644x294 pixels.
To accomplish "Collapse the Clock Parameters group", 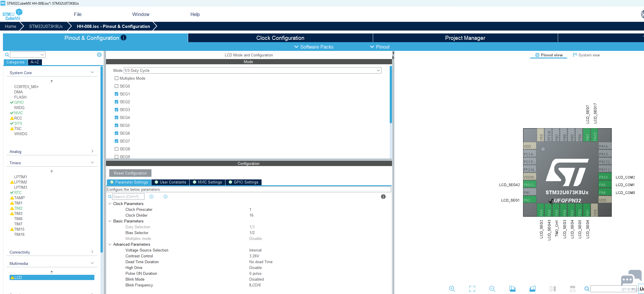I will [x=110, y=204].
